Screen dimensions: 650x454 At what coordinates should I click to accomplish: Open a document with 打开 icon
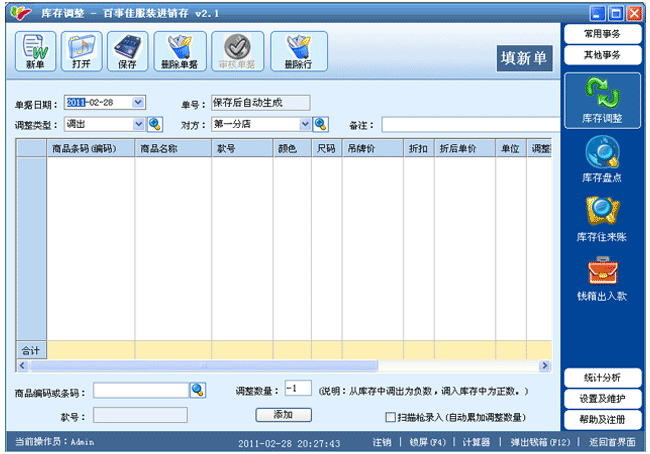tap(81, 51)
